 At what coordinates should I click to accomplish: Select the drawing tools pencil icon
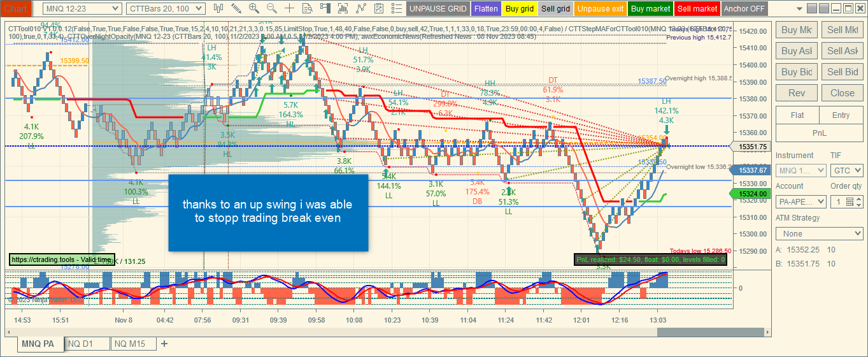coord(236,8)
